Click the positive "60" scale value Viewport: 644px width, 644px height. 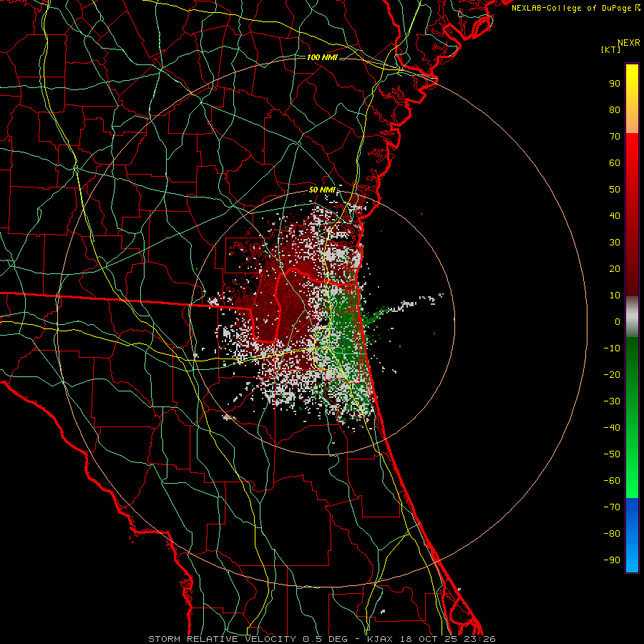pyautogui.click(x=615, y=163)
